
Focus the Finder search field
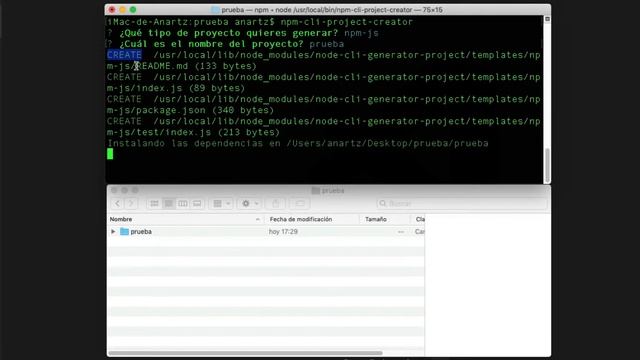point(462,203)
